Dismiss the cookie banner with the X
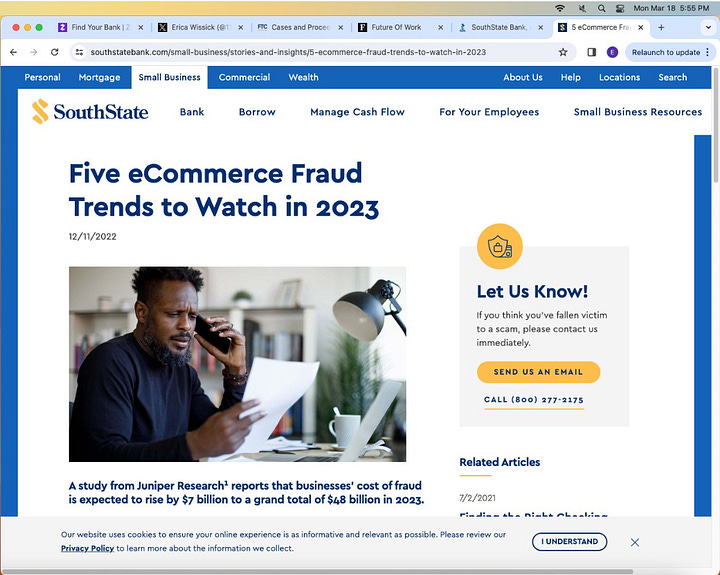The height and width of the screenshot is (575, 720). point(635,542)
